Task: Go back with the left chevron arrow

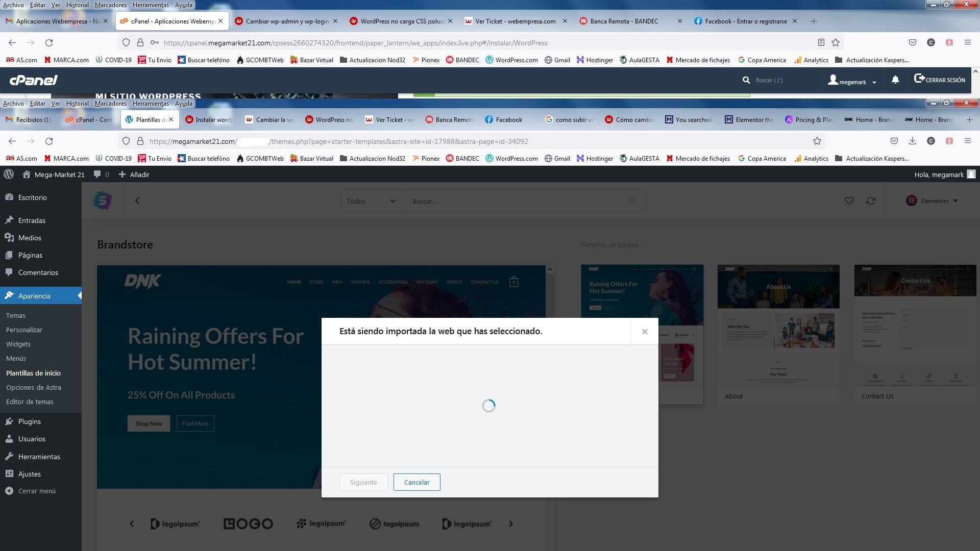Action: 137,201
